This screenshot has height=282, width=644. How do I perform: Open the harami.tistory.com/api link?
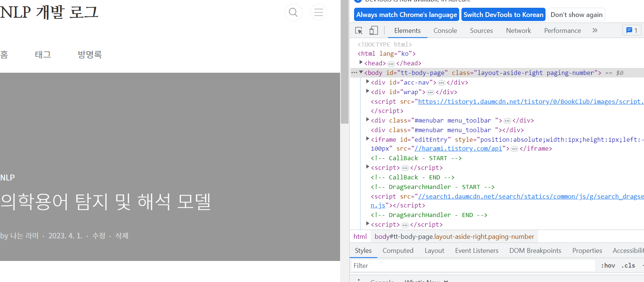pos(458,148)
